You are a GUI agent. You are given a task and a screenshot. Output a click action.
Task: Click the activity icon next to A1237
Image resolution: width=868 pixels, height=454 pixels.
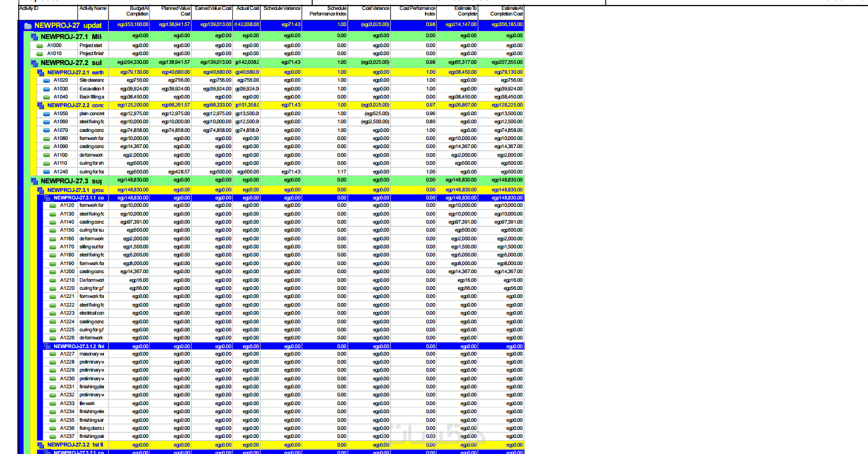53,437
